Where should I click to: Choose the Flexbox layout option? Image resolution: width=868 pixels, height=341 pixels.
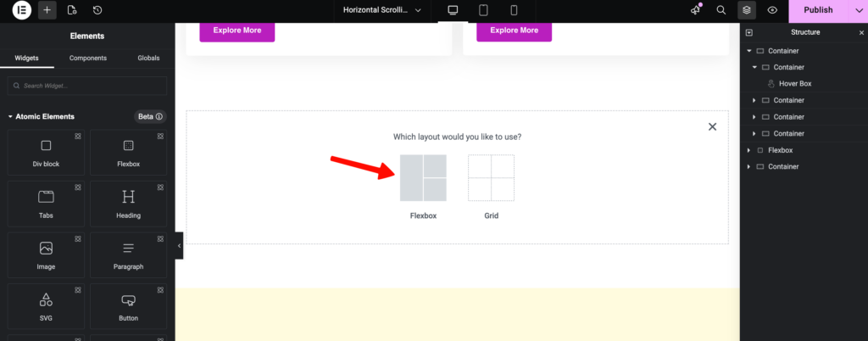tap(423, 177)
